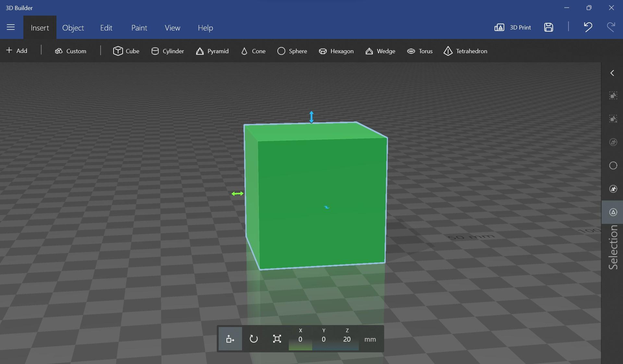Image resolution: width=623 pixels, height=364 pixels.
Task: Insert a Cone shape
Action: pyautogui.click(x=252, y=51)
